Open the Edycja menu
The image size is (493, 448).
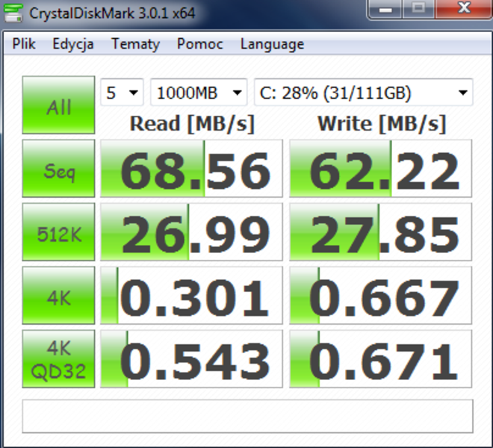[x=73, y=44]
